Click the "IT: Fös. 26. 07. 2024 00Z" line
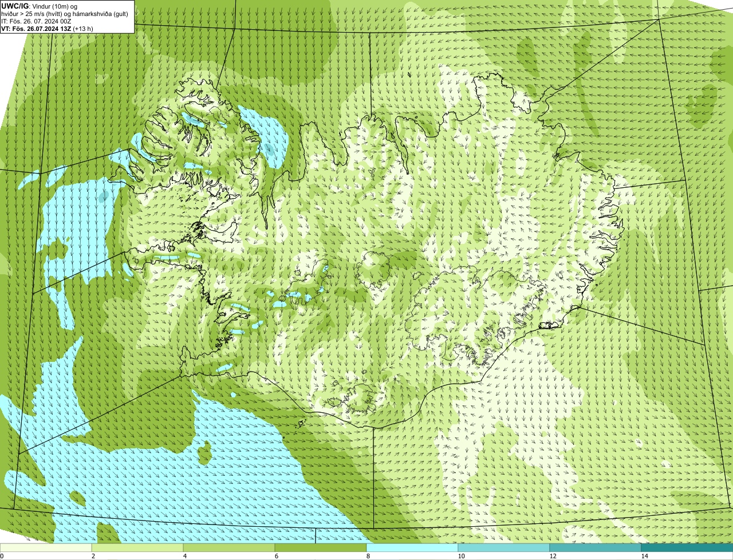Viewport: 733px width, 560px height. 36,21
